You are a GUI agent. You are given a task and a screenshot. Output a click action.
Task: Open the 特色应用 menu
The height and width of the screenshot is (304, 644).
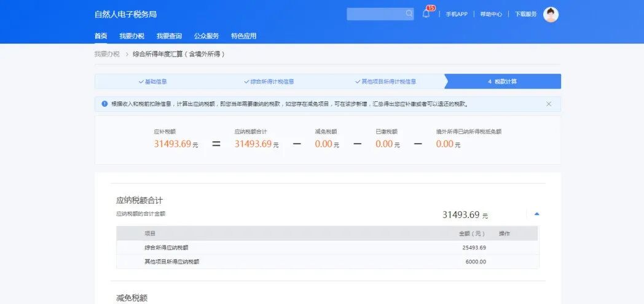pos(243,36)
